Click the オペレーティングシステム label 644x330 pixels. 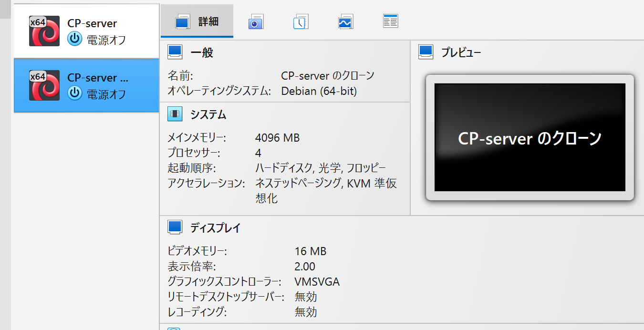coord(219,91)
